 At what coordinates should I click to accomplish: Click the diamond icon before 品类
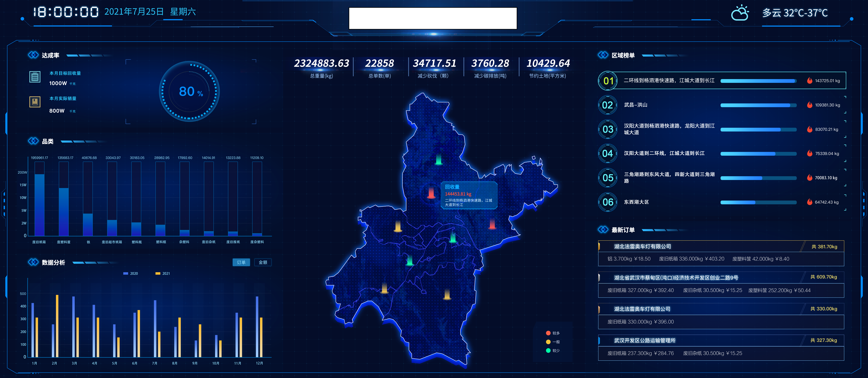(33, 141)
